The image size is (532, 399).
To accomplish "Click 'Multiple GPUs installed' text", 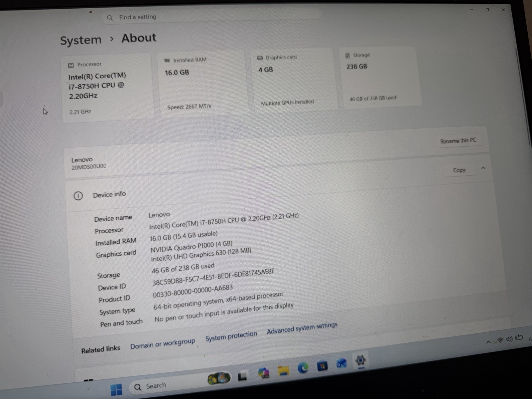I will coord(287,103).
